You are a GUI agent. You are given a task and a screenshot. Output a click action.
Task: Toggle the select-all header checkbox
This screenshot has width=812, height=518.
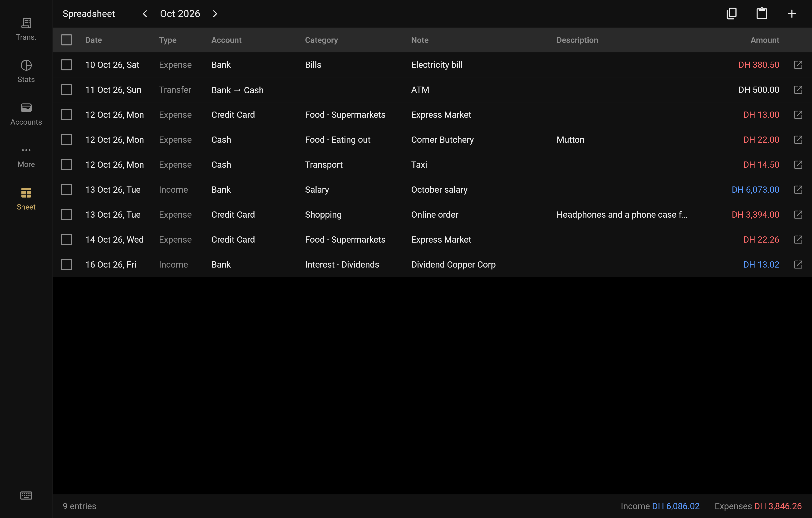(66, 40)
